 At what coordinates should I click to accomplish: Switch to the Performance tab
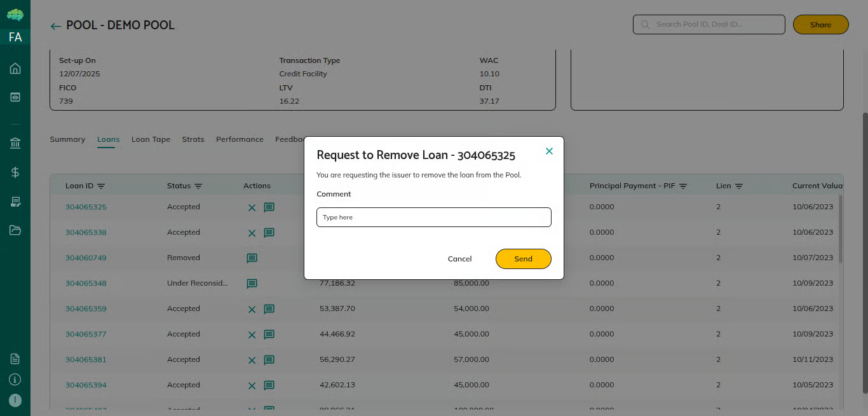pyautogui.click(x=240, y=139)
